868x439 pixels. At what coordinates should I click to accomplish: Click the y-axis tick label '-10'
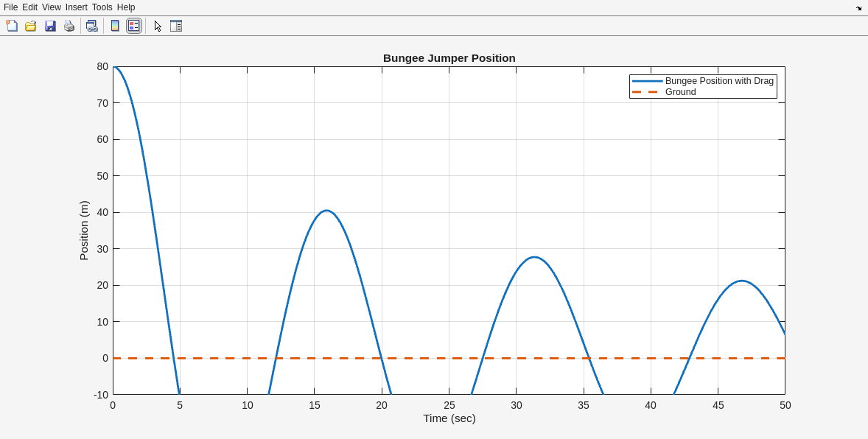click(x=101, y=395)
